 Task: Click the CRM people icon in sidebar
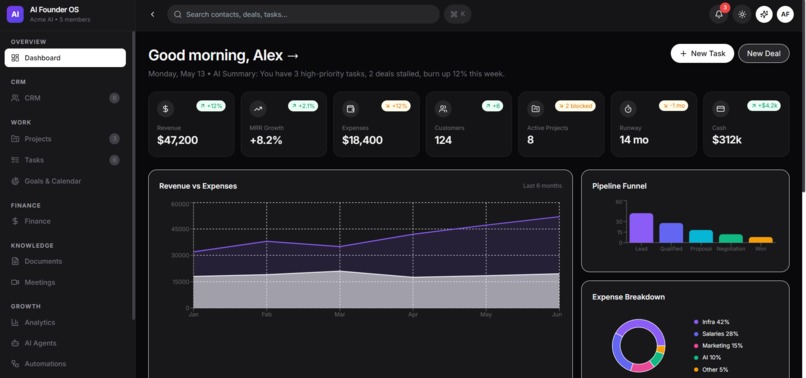tap(15, 98)
